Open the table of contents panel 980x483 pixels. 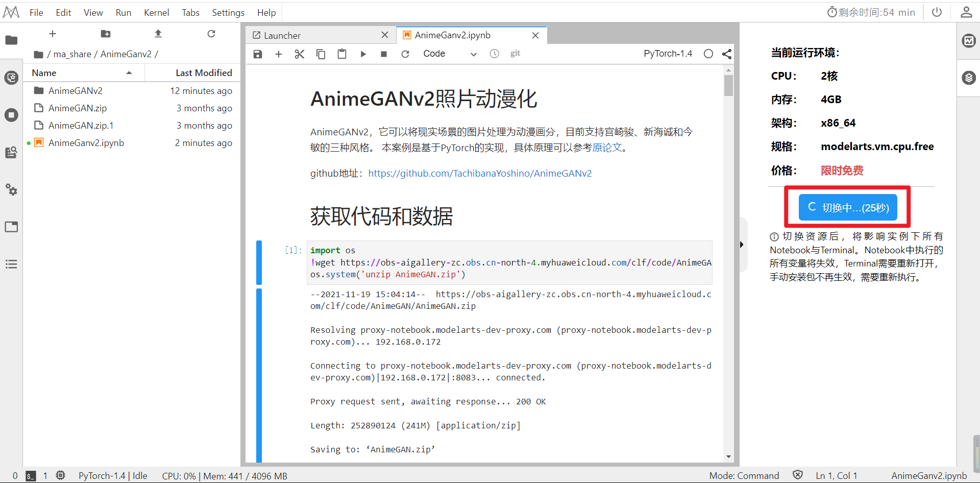tap(11, 264)
